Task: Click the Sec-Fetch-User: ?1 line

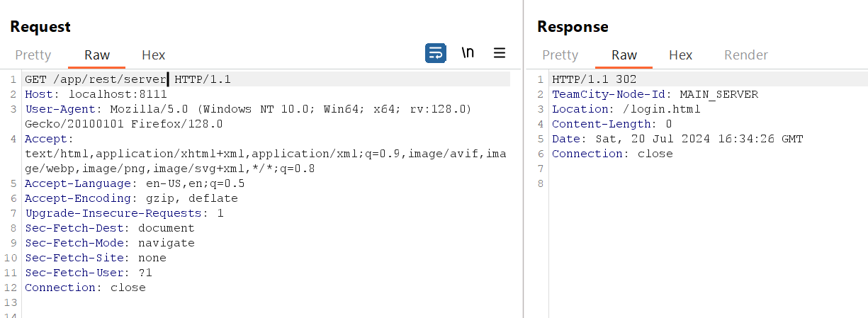Action: (x=89, y=273)
